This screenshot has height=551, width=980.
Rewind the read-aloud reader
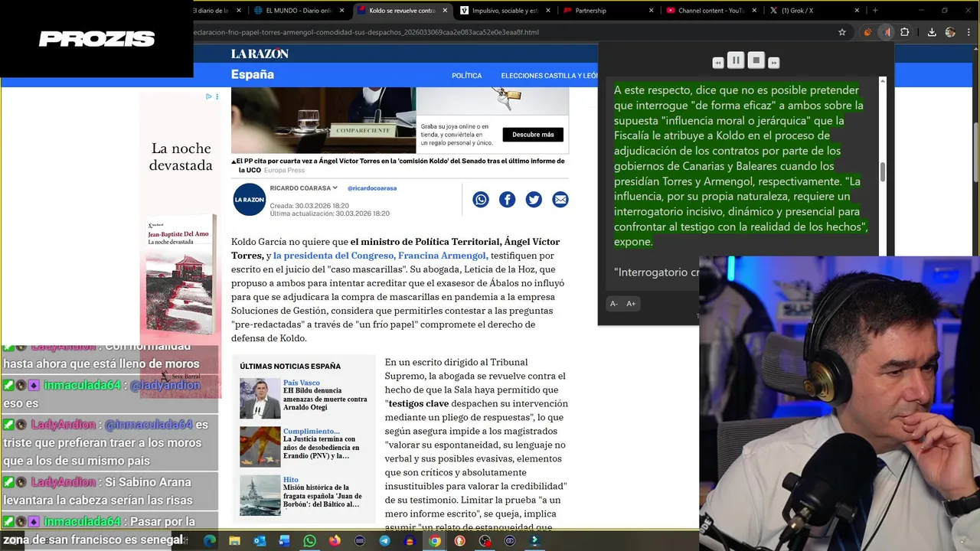(718, 63)
